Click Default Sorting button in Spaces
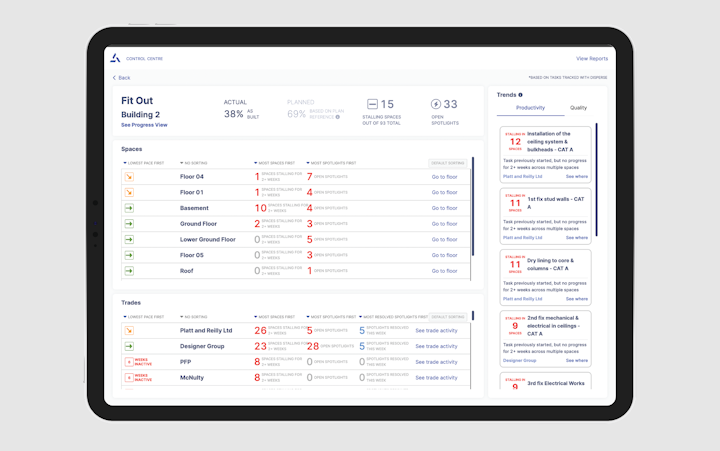Viewport: 720px width, 451px height. [446, 162]
